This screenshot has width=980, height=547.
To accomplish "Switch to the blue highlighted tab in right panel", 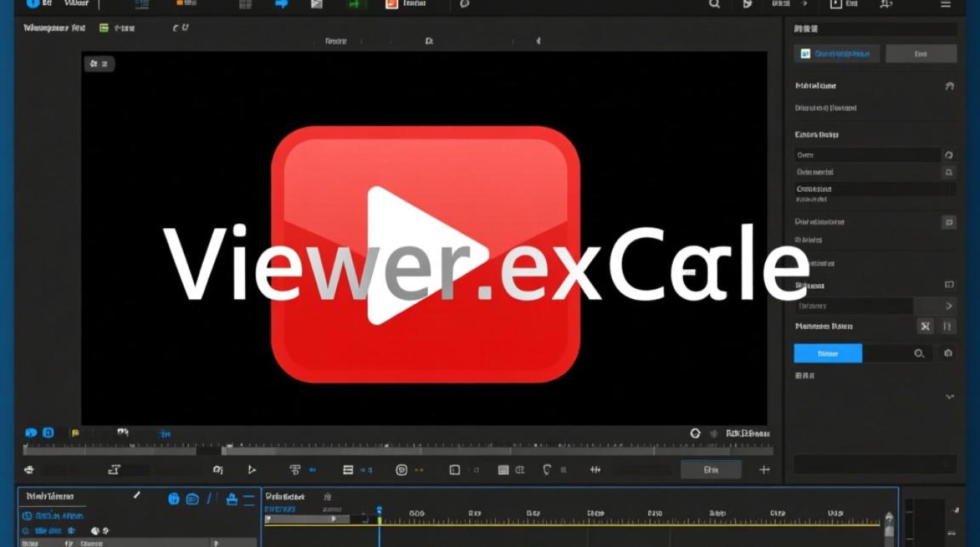I will point(837,53).
